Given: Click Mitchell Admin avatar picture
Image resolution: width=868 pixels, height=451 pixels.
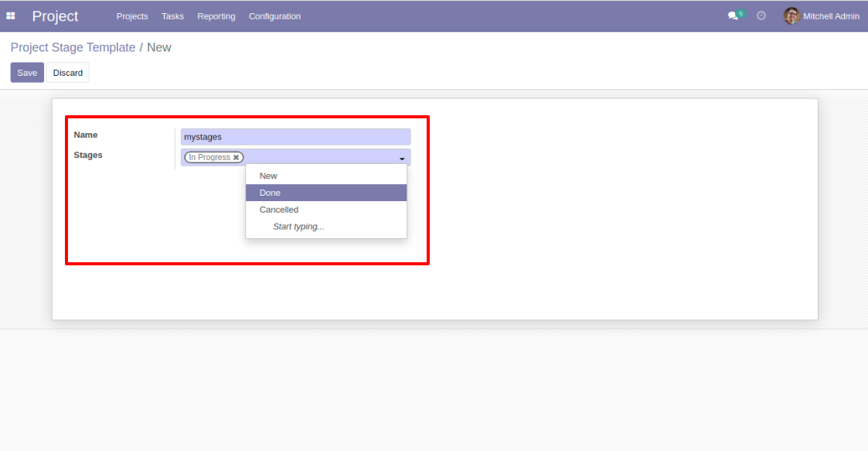Looking at the screenshot, I should click(x=791, y=16).
